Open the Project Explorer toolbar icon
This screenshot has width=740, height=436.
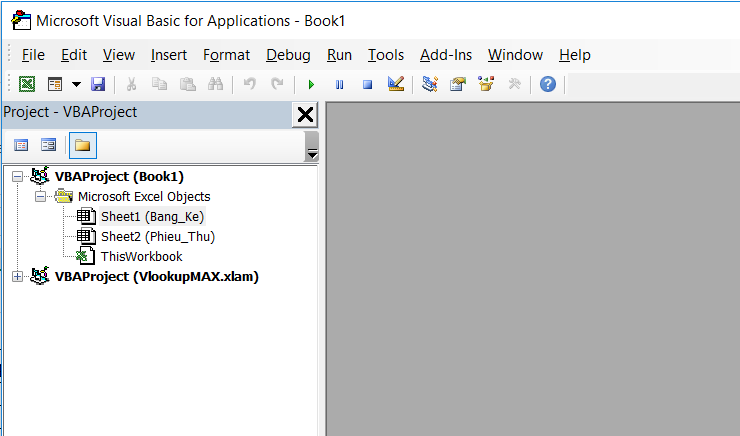pos(430,84)
